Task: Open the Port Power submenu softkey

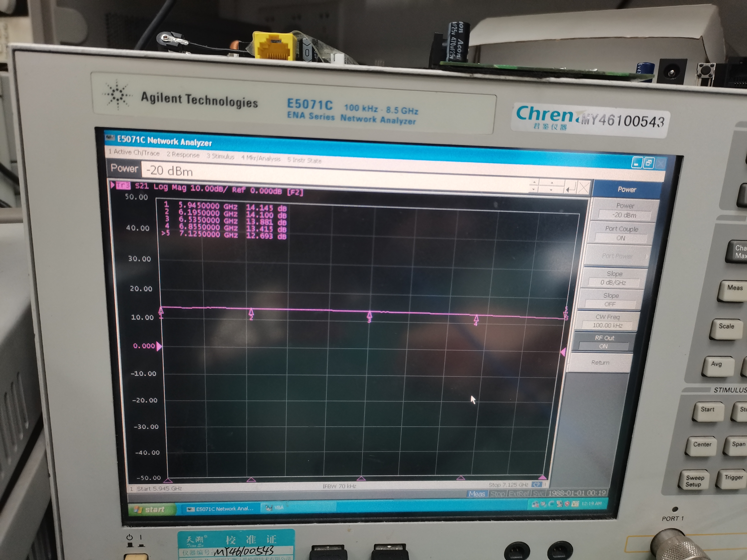Action: pos(617,256)
